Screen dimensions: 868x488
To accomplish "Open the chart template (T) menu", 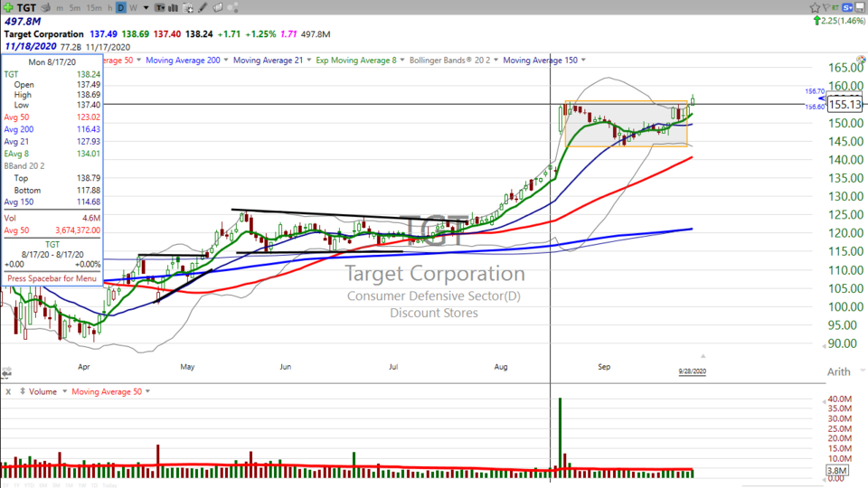I will 159,8.
